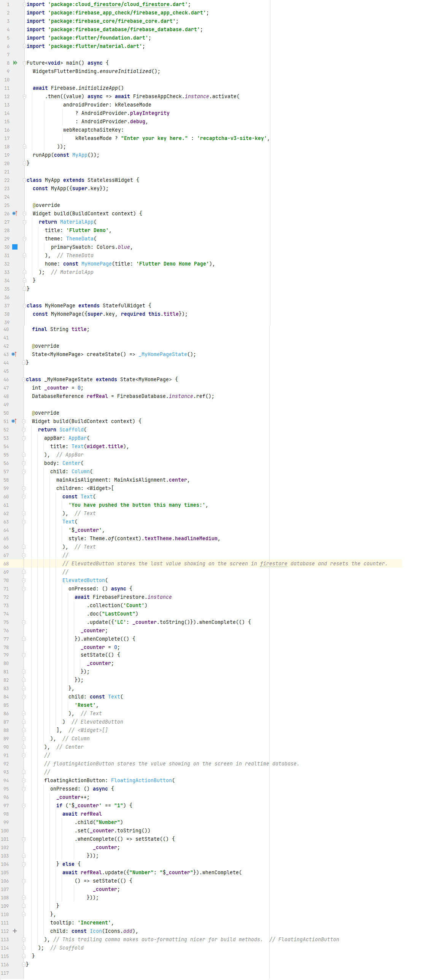Image resolution: width=429 pixels, height=980 pixels.
Task: Collapse the class MyApp fold marker
Action: click(24, 180)
